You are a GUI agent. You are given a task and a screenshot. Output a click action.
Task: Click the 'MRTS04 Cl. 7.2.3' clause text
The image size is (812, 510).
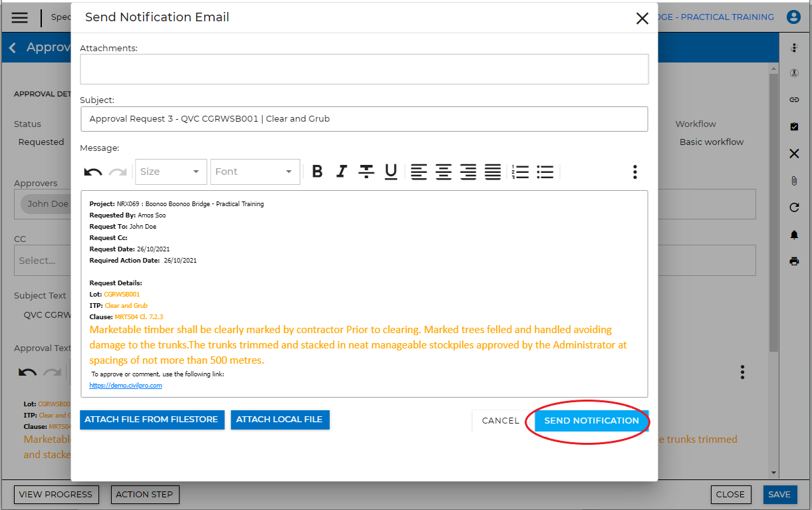point(139,317)
